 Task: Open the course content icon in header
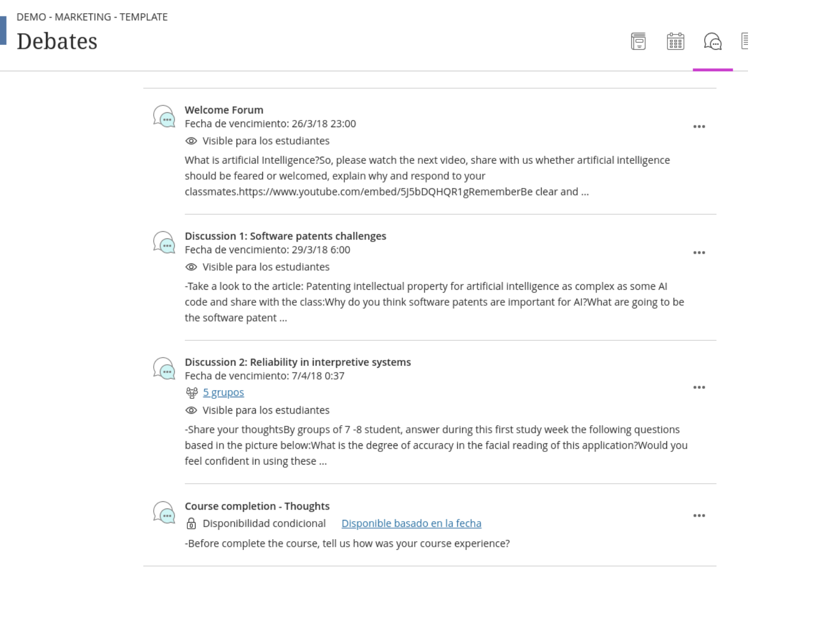click(638, 42)
